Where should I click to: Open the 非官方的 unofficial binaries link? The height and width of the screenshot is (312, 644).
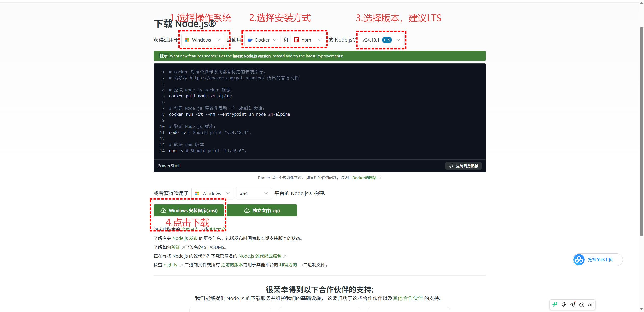[288, 265]
